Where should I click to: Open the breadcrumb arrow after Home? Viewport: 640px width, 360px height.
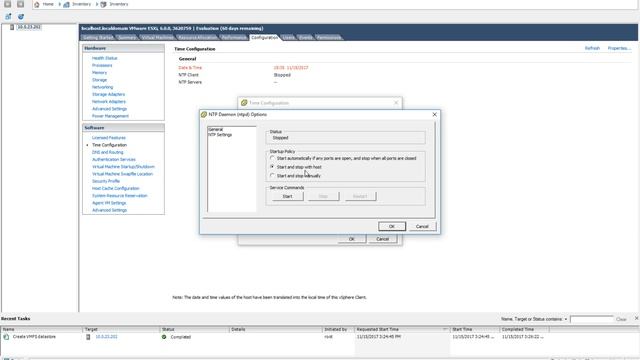[59, 4]
